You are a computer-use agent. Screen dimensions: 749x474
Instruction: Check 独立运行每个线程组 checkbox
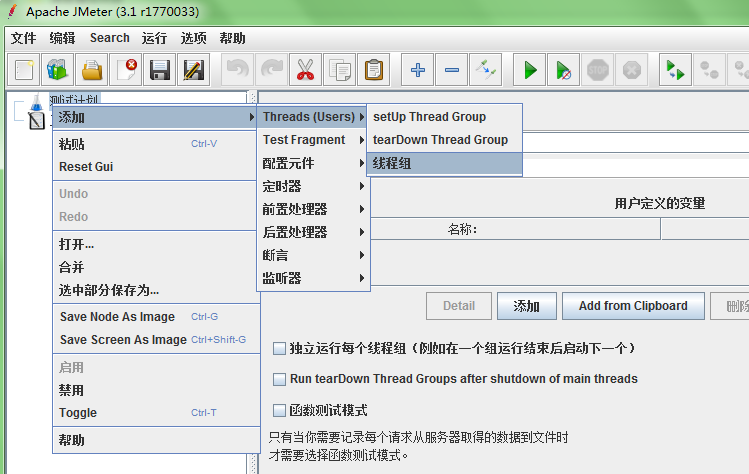(x=279, y=348)
